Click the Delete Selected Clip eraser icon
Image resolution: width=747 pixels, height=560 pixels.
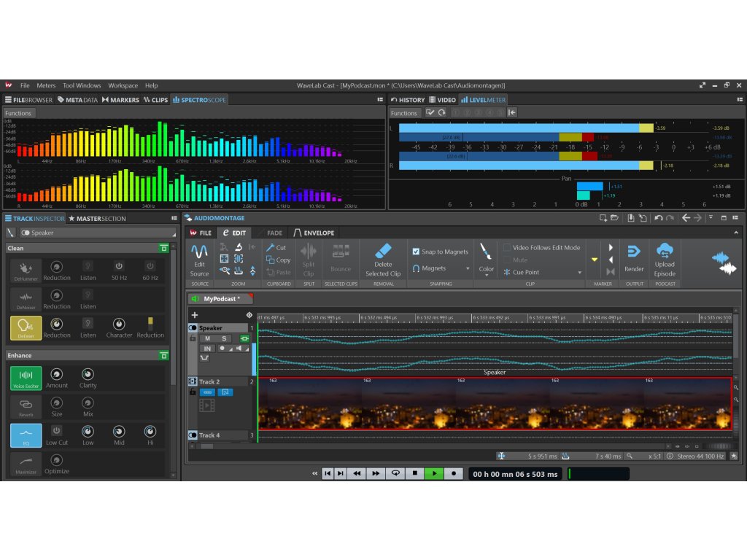point(383,251)
